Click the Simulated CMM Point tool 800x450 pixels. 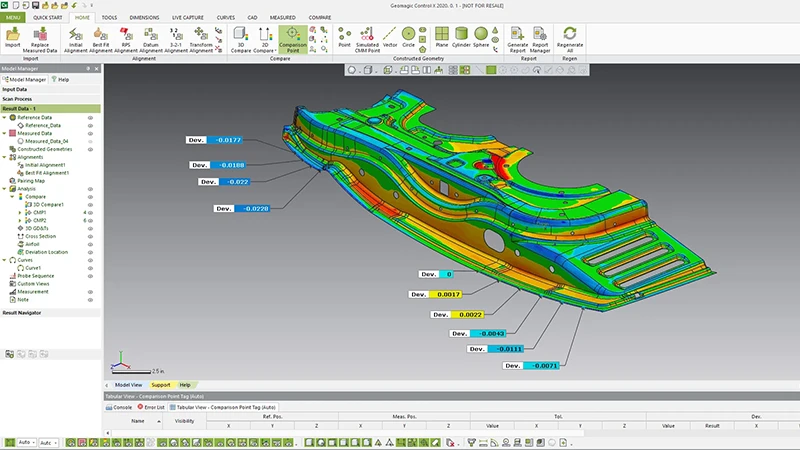click(x=367, y=36)
